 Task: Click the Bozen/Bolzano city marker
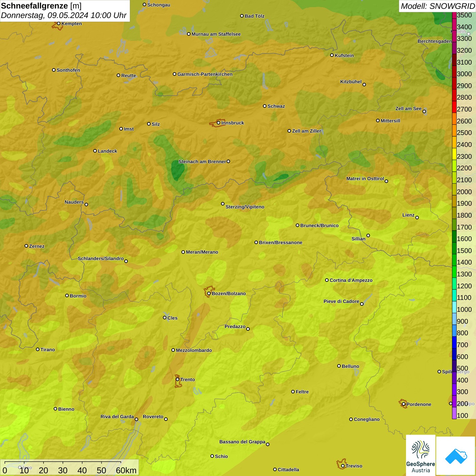[209, 293]
